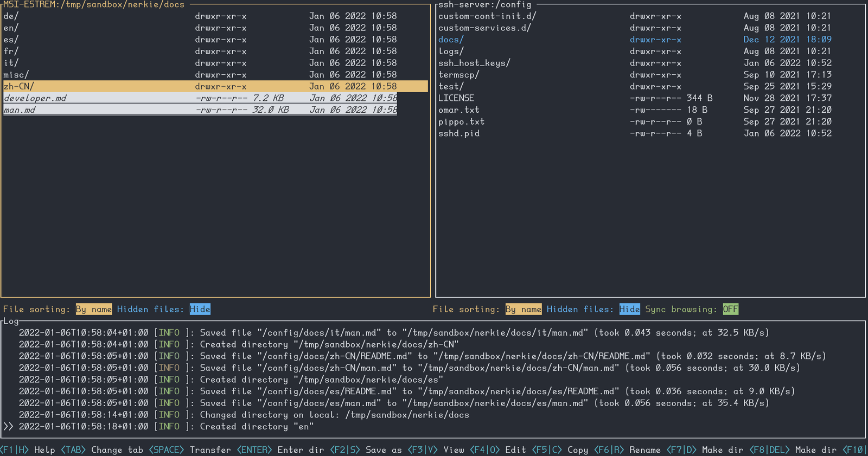The width and height of the screenshot is (868, 456).
Task: Select the logs/ remote directory
Action: [650, 52]
